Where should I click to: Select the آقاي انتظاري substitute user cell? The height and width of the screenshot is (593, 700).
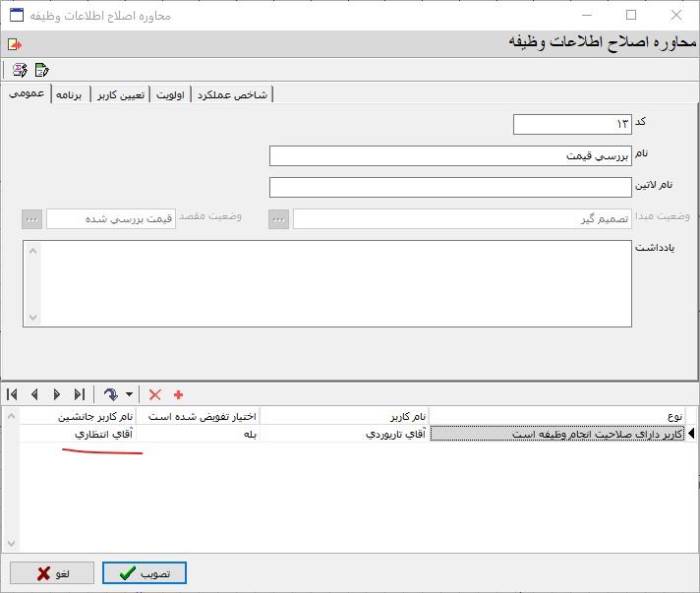coord(78,434)
